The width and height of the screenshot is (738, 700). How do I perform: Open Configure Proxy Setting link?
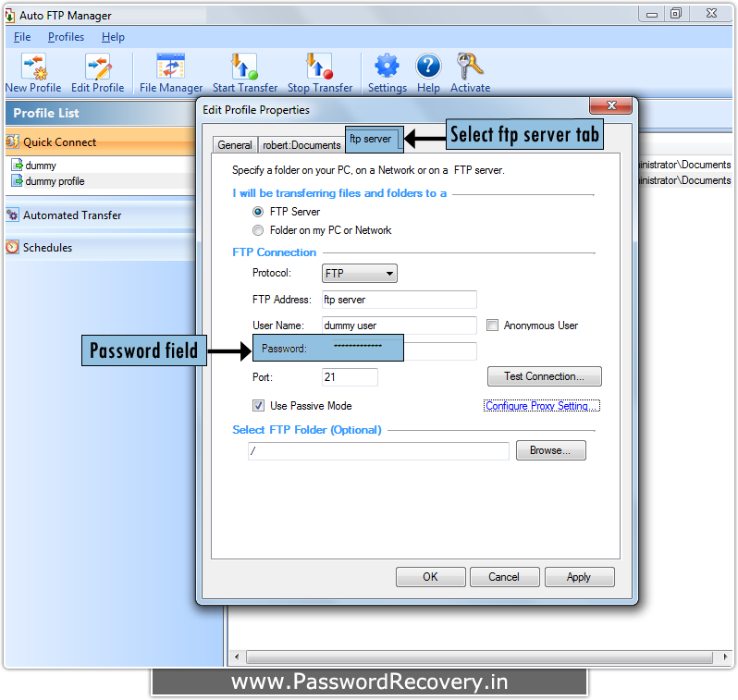542,406
